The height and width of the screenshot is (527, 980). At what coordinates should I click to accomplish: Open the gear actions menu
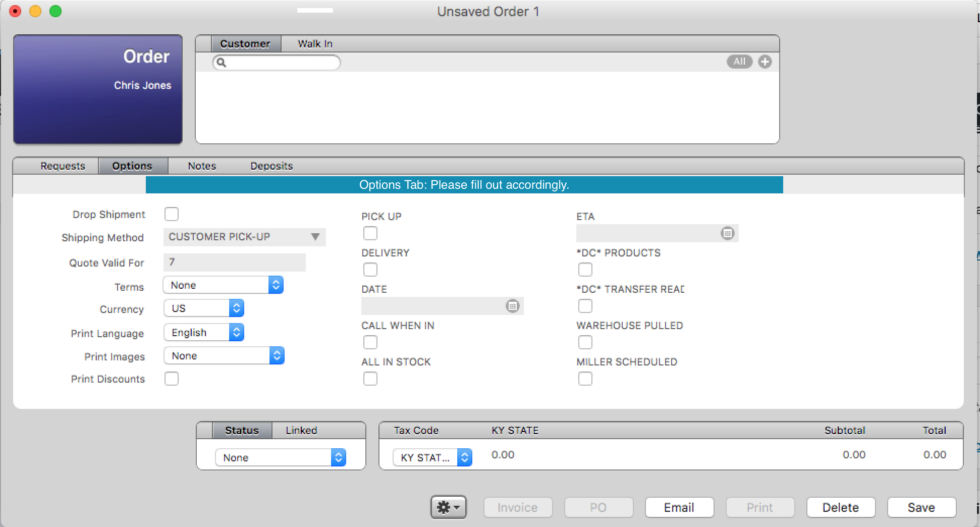click(449, 507)
